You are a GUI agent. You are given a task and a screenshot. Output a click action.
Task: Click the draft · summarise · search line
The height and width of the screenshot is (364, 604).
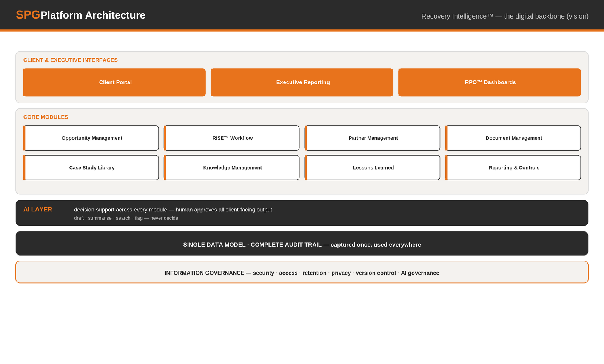(126, 218)
